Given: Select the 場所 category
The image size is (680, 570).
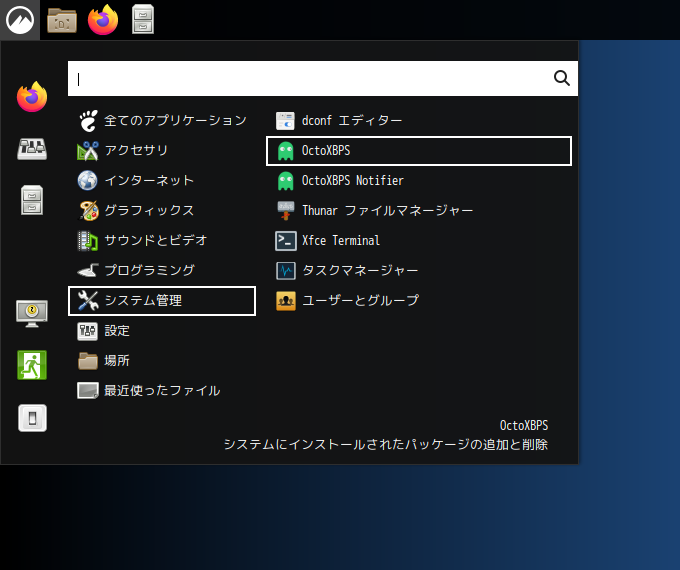Looking at the screenshot, I should (162, 360).
